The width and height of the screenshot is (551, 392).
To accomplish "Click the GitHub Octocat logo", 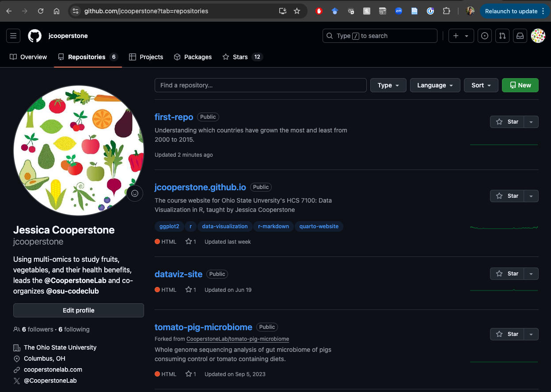I will tap(35, 36).
